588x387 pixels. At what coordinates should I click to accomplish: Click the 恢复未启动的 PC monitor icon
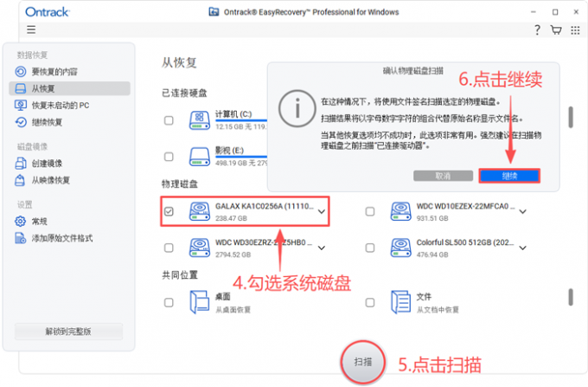click(x=21, y=105)
